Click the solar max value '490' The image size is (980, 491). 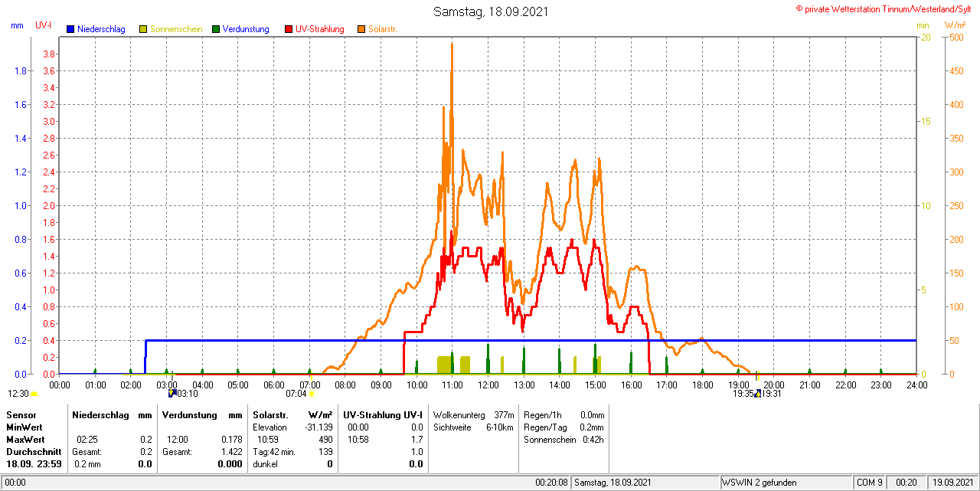pyautogui.click(x=325, y=440)
